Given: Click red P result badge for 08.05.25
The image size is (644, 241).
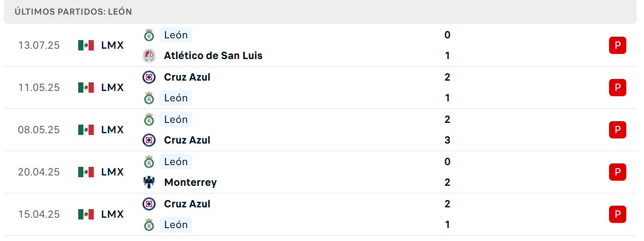Looking at the screenshot, I should point(618,130).
